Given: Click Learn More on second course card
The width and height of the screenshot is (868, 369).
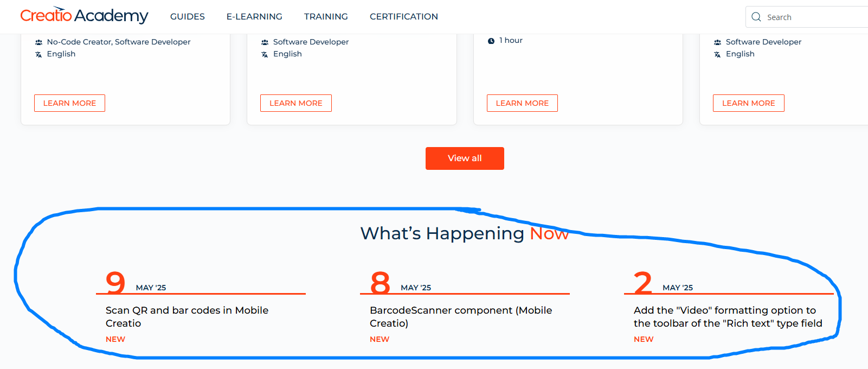Looking at the screenshot, I should (x=296, y=103).
